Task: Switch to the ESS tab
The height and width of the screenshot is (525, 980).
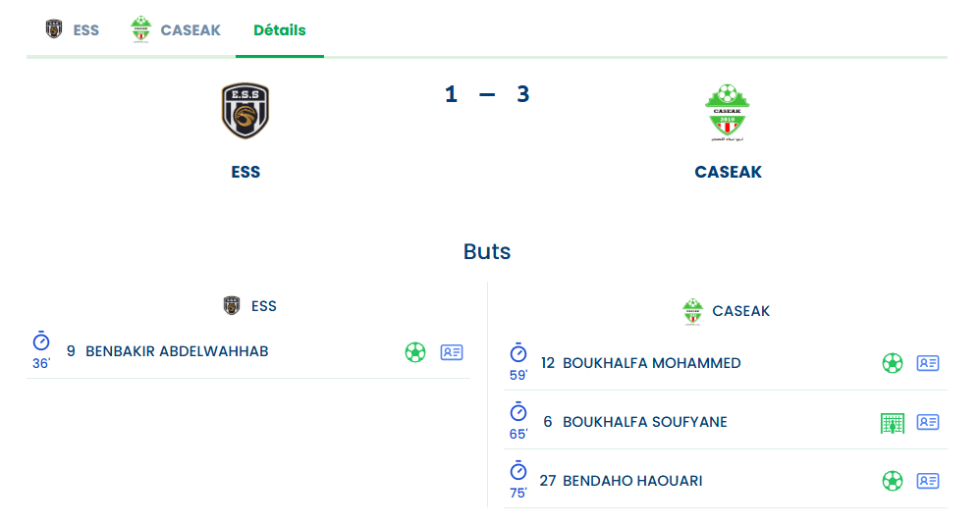Action: 73,29
